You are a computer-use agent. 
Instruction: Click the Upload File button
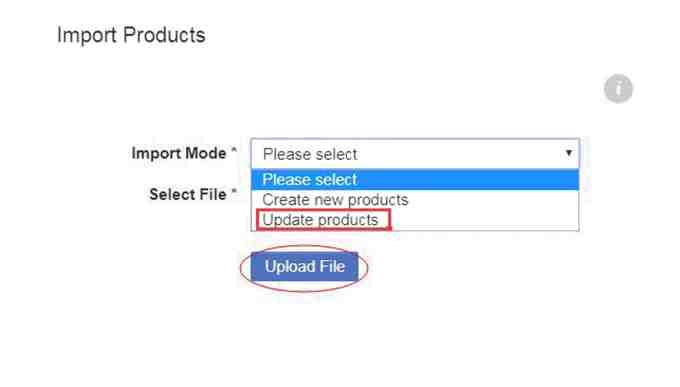304,266
